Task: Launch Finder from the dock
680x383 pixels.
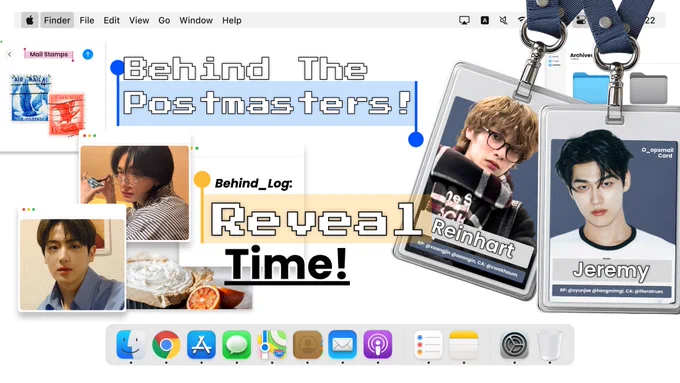Action: tap(131, 344)
